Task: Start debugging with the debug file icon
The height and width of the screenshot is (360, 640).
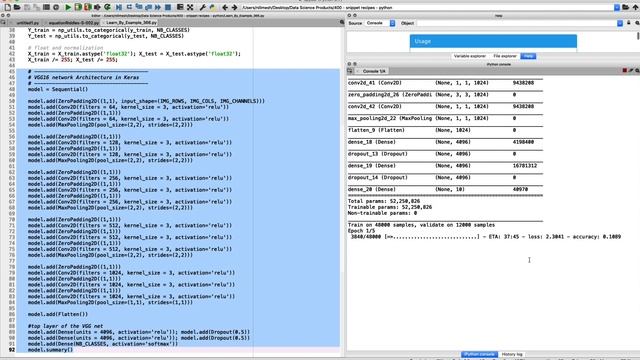Action: (x=119, y=7)
